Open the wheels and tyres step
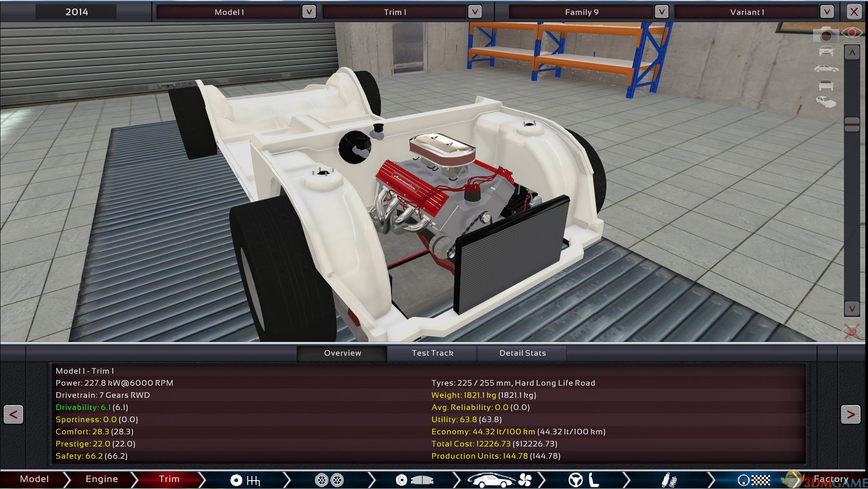The image size is (868, 489). point(329,480)
